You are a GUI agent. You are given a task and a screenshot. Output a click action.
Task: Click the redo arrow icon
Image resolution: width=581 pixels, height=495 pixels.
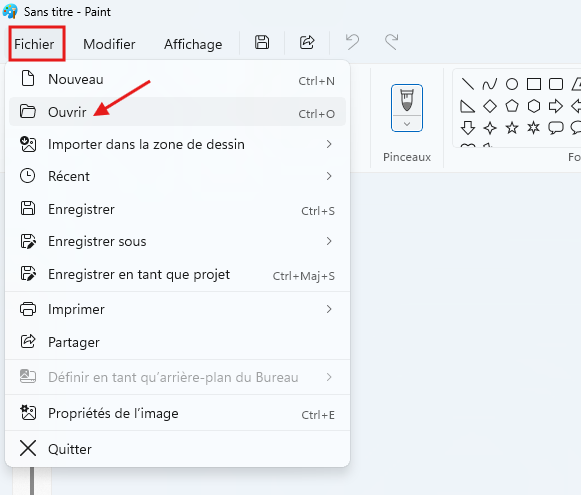pyautogui.click(x=392, y=42)
